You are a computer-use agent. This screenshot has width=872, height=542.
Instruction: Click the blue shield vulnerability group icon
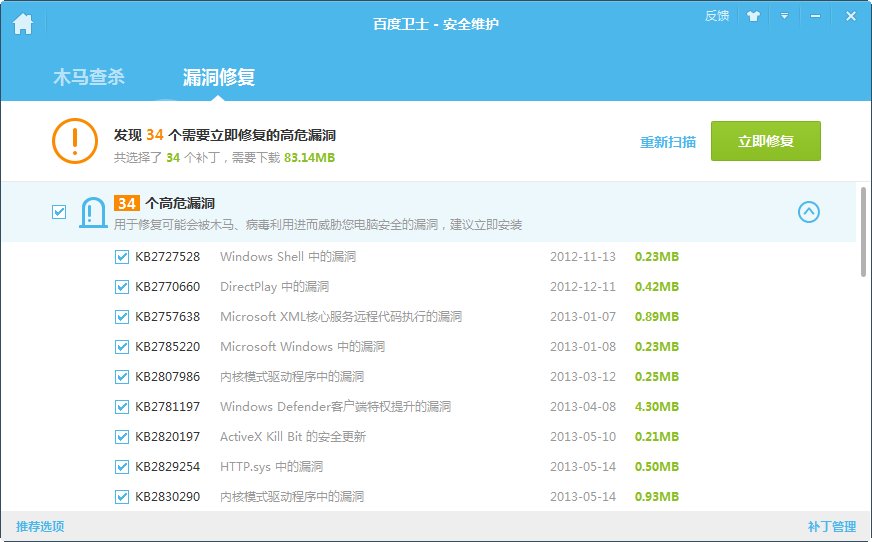93,213
